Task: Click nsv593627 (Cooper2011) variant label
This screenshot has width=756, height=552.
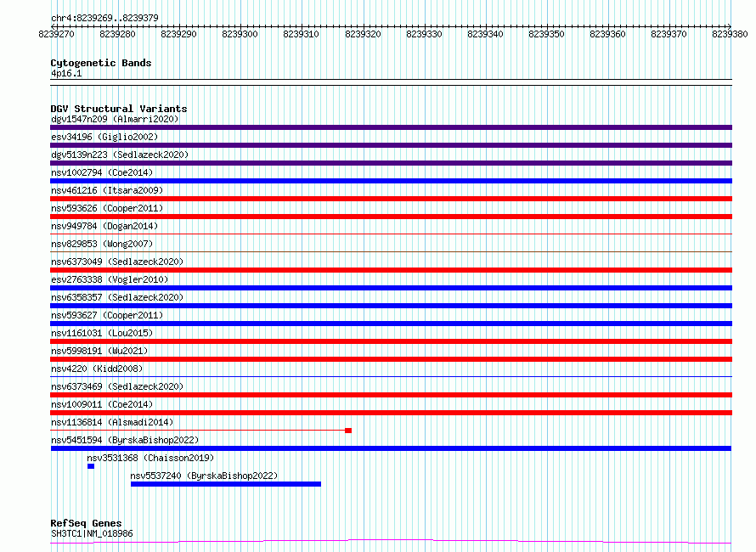Action: click(x=107, y=315)
